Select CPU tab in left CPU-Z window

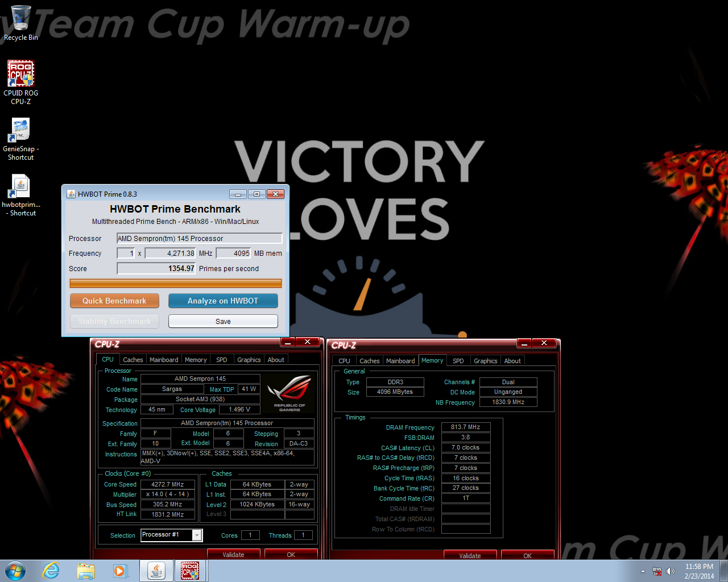pyautogui.click(x=107, y=359)
